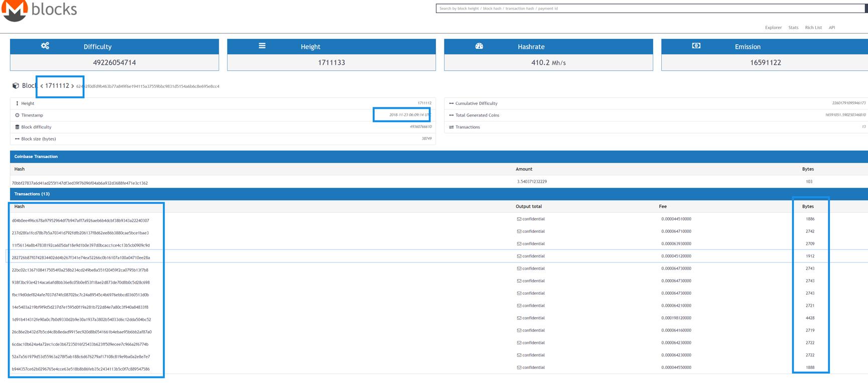The width and height of the screenshot is (868, 383).
Task: Click difficulty value 49226054714
Action: pyautogui.click(x=114, y=63)
